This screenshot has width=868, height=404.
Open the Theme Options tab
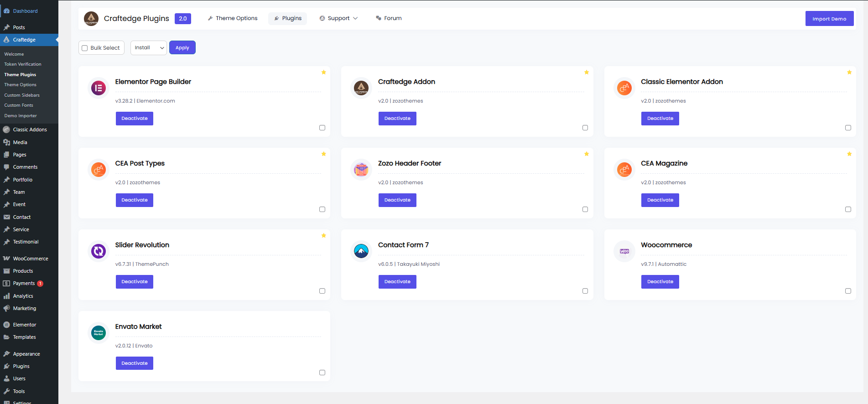pos(233,19)
